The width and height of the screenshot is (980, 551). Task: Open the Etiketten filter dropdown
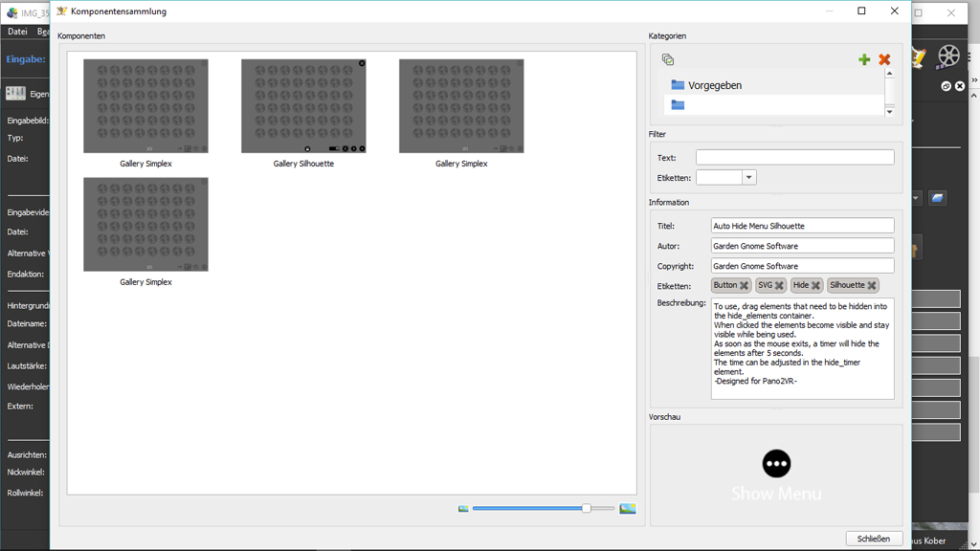coord(748,178)
